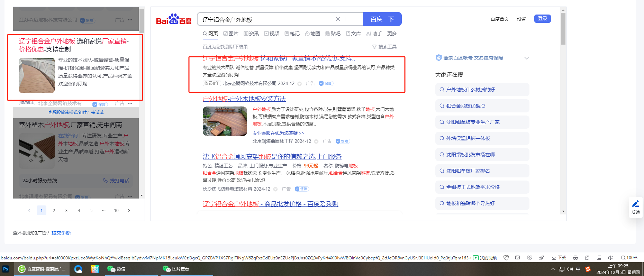Clear the search box with the X icon

[x=338, y=19]
